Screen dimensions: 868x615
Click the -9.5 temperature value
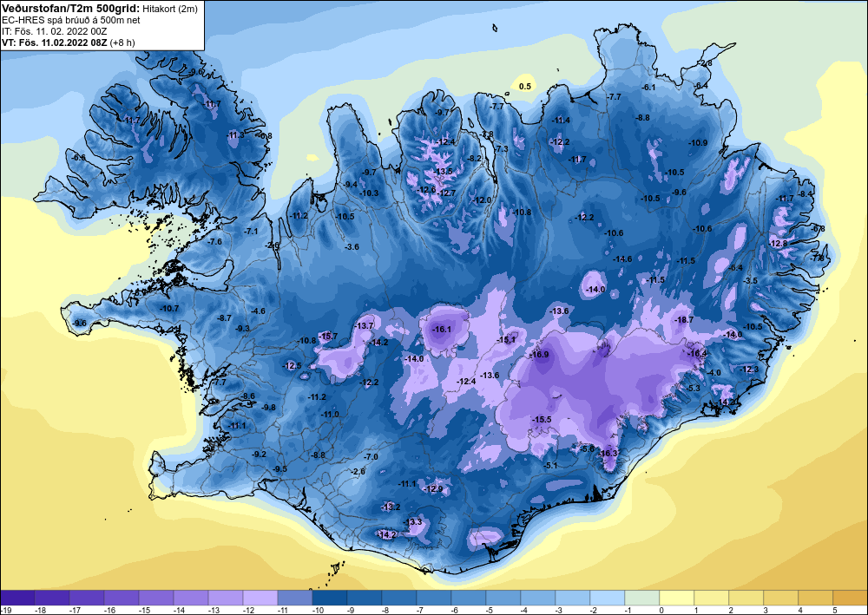pos(280,469)
